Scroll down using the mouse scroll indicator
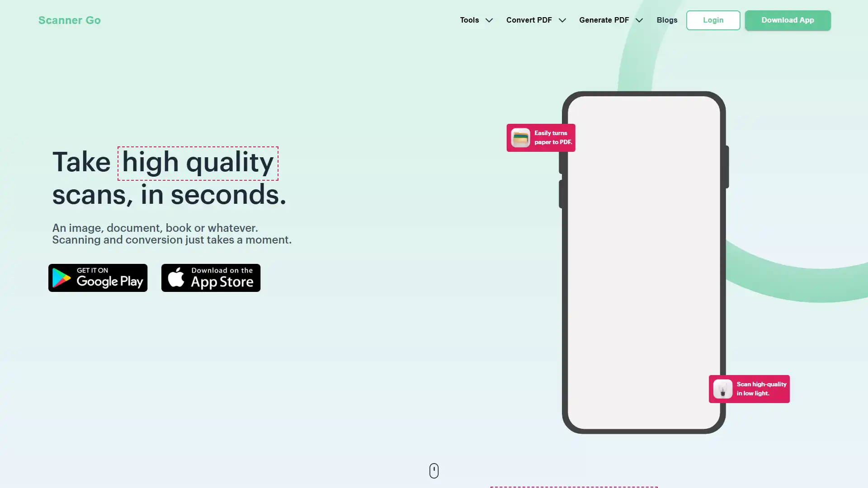Image resolution: width=868 pixels, height=488 pixels. [434, 470]
